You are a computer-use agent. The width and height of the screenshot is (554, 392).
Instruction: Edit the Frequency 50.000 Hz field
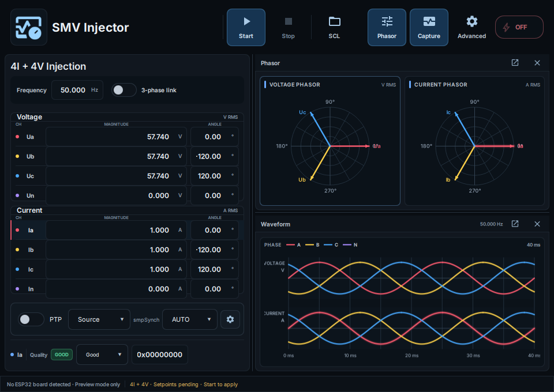(x=77, y=90)
